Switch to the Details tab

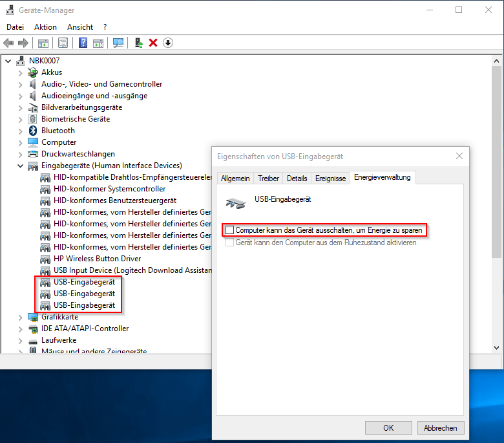click(x=297, y=178)
